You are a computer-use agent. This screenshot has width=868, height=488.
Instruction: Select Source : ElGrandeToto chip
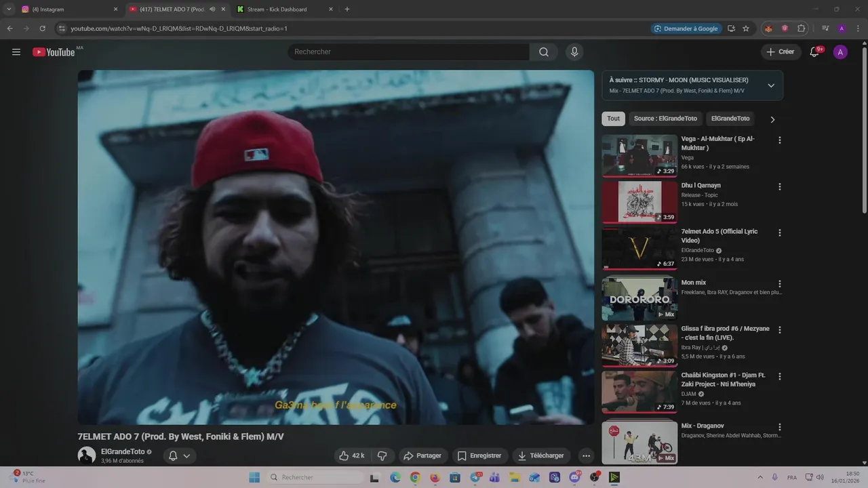pos(665,119)
